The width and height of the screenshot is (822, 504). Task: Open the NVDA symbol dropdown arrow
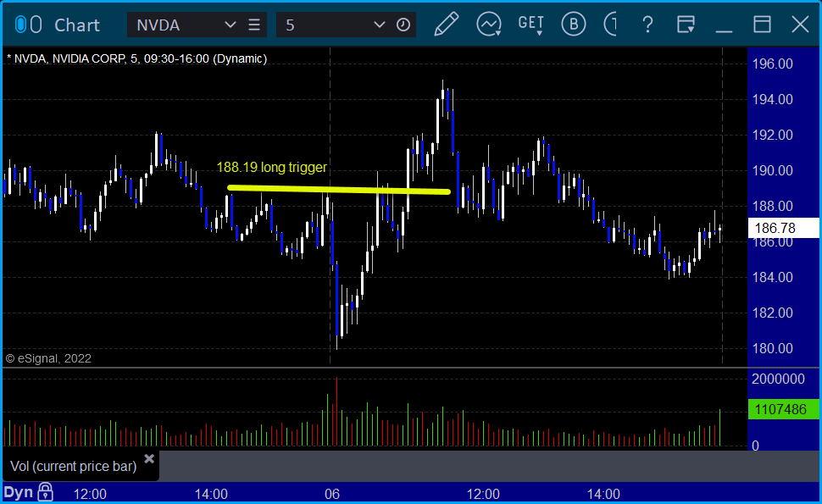230,25
